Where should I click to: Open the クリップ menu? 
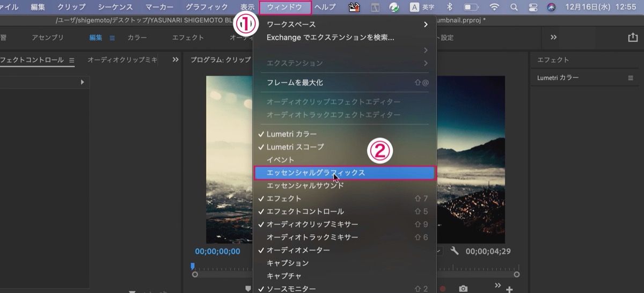71,8
